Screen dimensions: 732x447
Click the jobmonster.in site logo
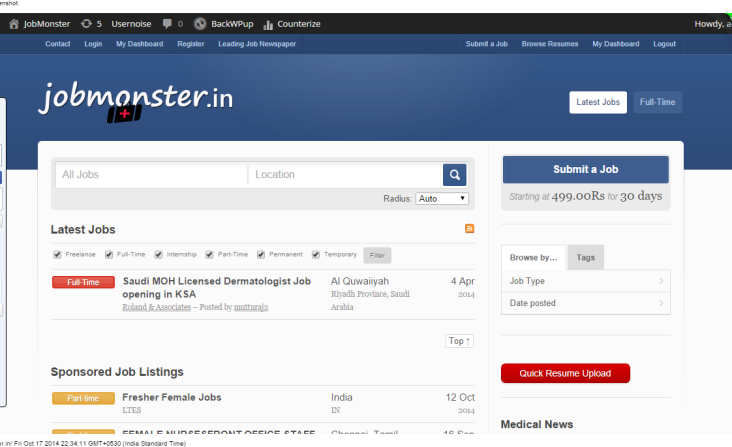136,99
